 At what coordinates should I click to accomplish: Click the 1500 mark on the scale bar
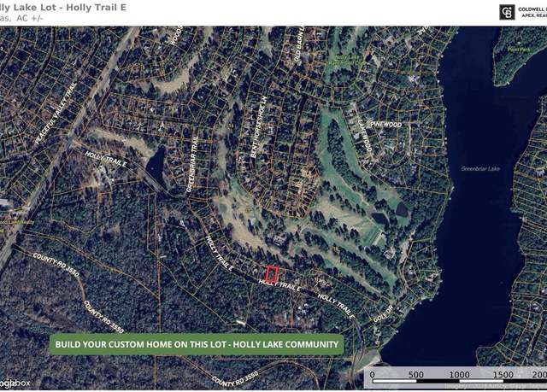click(503, 375)
